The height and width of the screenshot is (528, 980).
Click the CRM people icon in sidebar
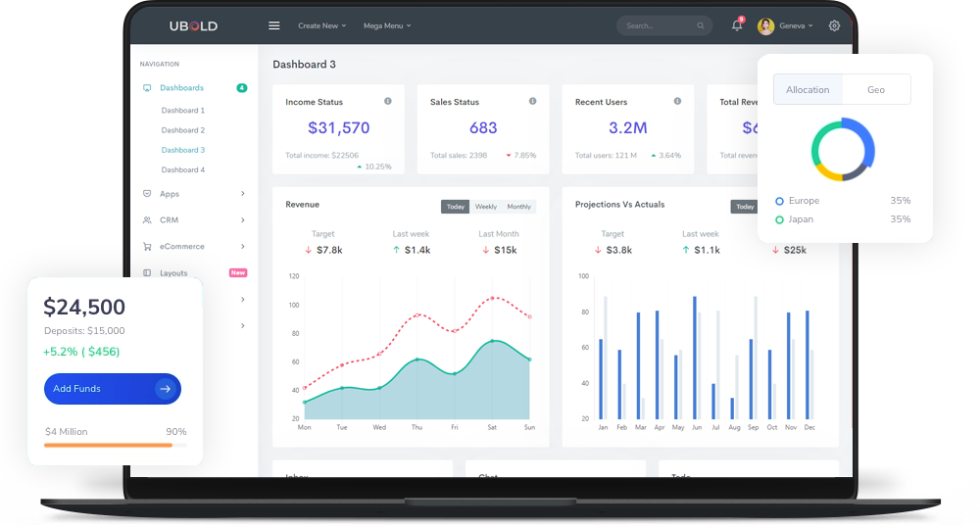tap(147, 220)
